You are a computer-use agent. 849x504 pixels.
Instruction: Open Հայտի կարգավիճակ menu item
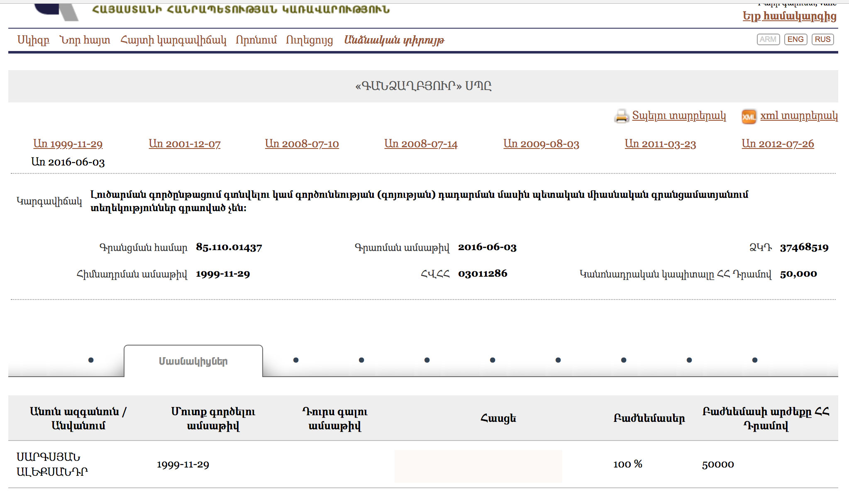pyautogui.click(x=173, y=40)
